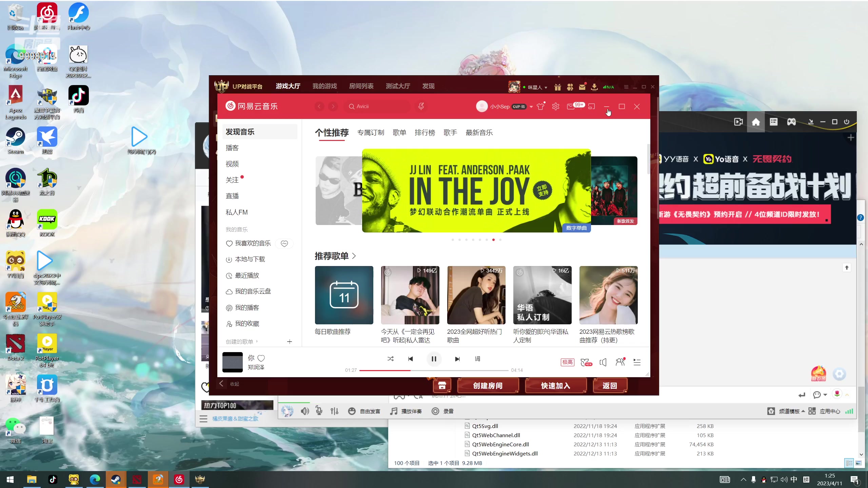The width and height of the screenshot is (868, 488).
Task: Click the IN THE JOY banner
Action: coord(476,190)
